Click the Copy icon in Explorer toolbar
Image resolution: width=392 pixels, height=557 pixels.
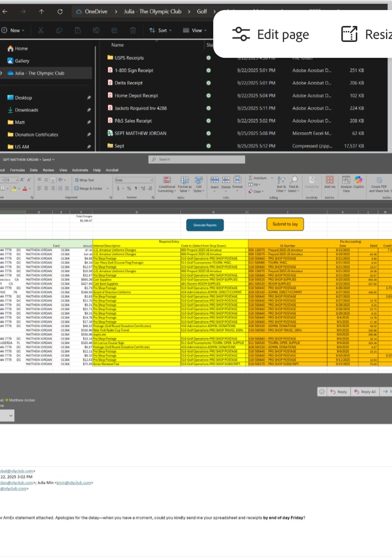pos(59,30)
